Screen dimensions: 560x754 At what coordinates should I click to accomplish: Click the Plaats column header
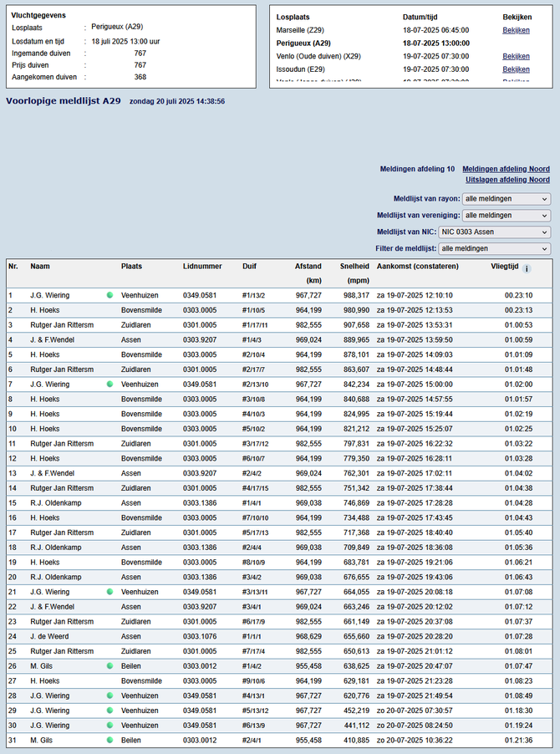[x=131, y=266]
